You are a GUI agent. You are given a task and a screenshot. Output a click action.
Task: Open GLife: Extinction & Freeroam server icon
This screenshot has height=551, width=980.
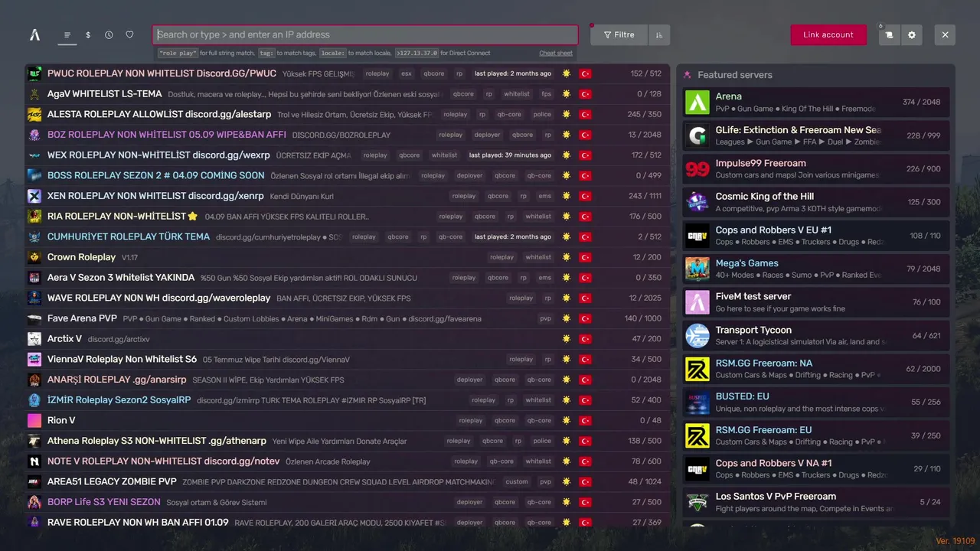click(x=697, y=135)
